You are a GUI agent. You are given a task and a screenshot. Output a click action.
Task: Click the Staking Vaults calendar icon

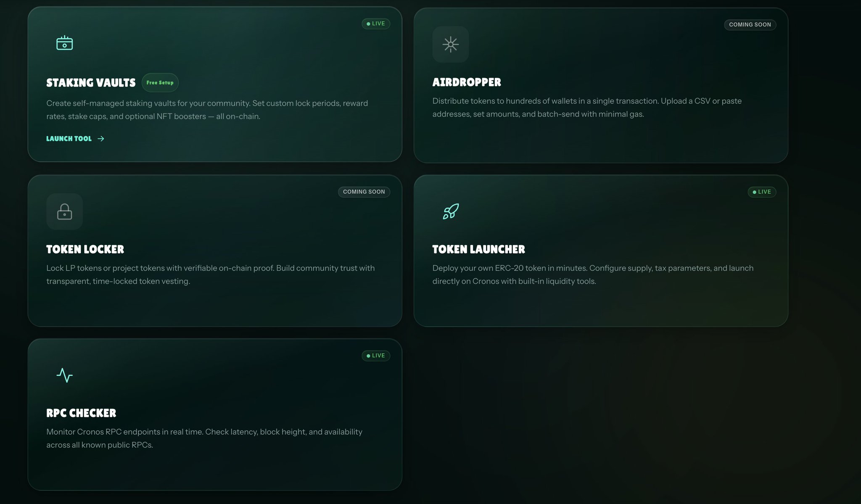(64, 43)
